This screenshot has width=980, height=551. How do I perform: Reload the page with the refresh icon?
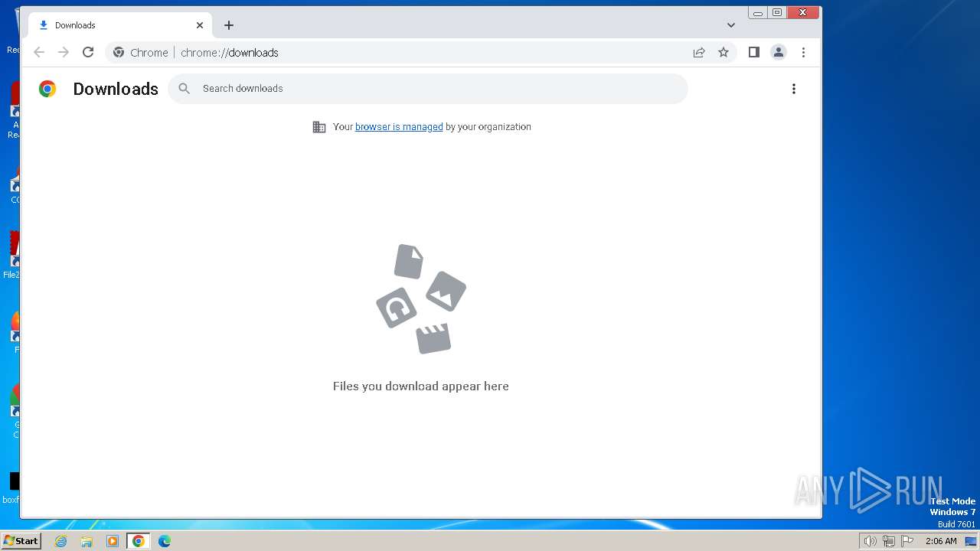tap(88, 52)
